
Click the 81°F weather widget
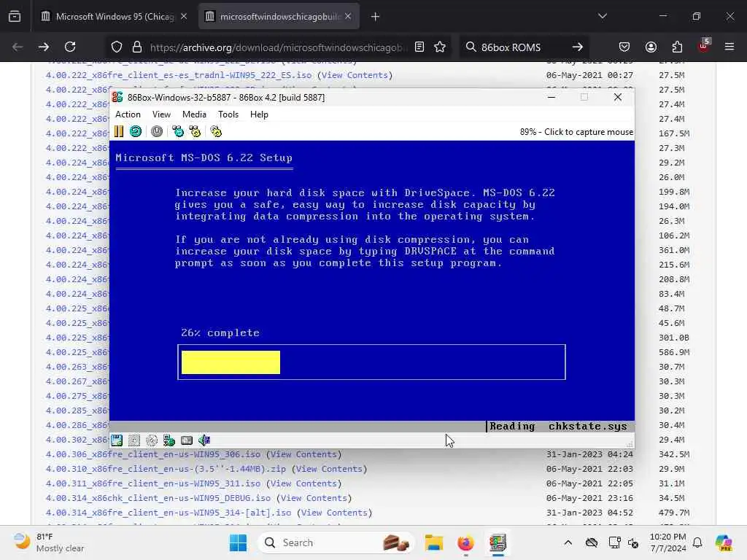47,542
